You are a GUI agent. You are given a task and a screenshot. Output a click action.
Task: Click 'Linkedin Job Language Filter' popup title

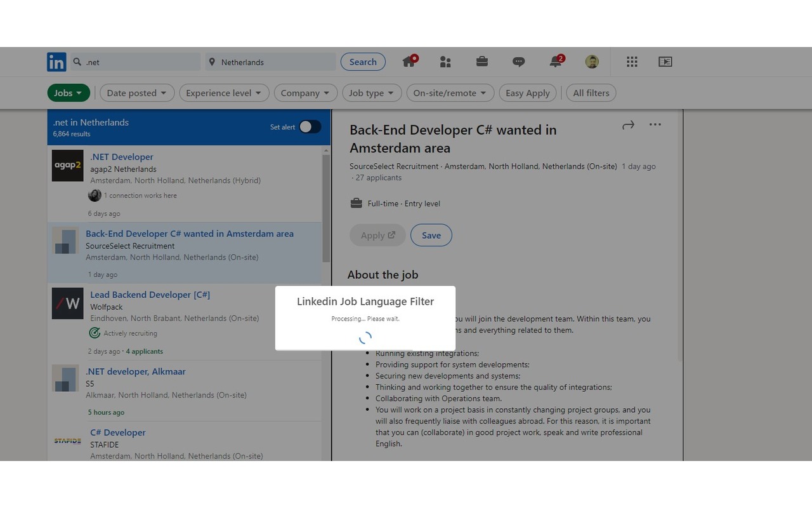point(365,302)
